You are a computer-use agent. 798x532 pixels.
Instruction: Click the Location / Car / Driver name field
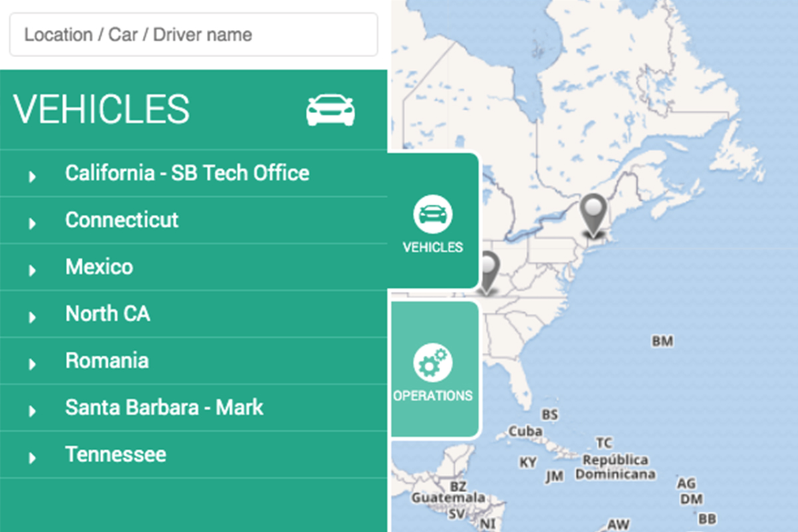(x=194, y=35)
